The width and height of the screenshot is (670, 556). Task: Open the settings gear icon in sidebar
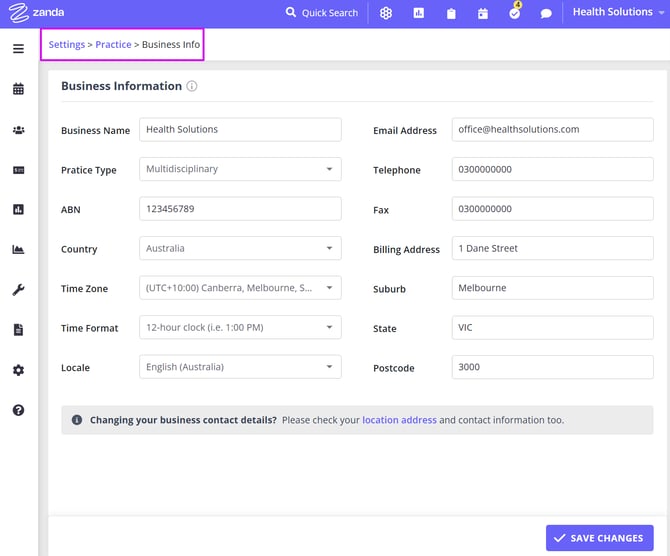tap(18, 370)
